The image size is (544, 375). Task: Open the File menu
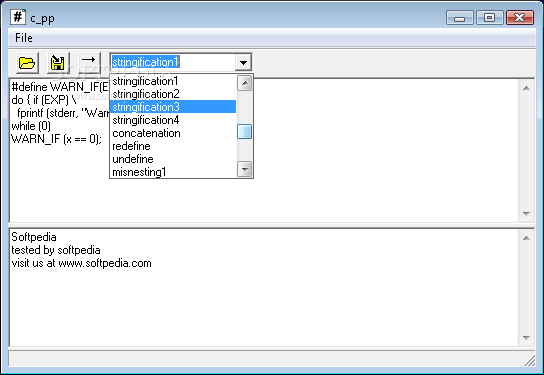coord(24,38)
